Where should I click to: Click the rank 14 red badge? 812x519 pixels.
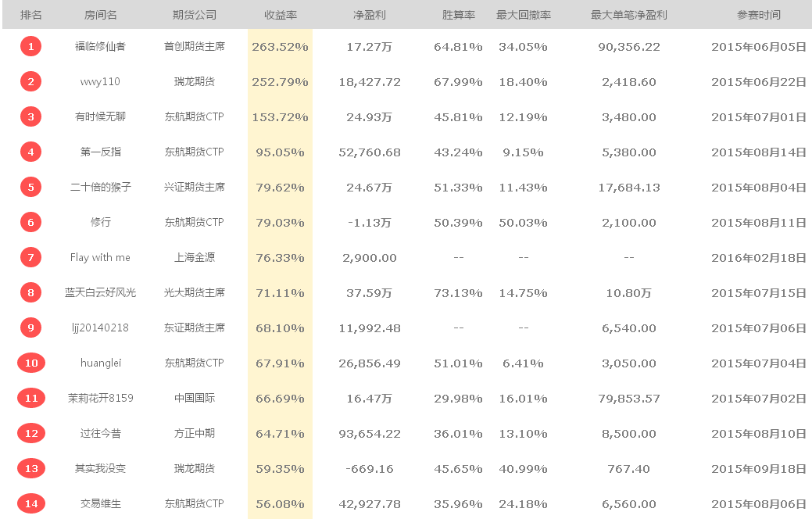click(x=31, y=503)
